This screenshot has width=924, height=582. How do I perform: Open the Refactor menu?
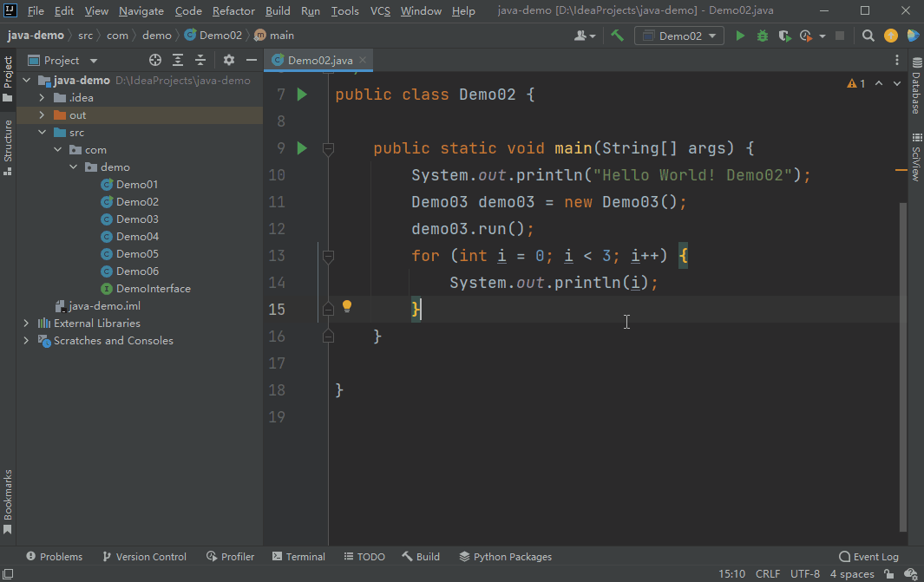click(233, 11)
